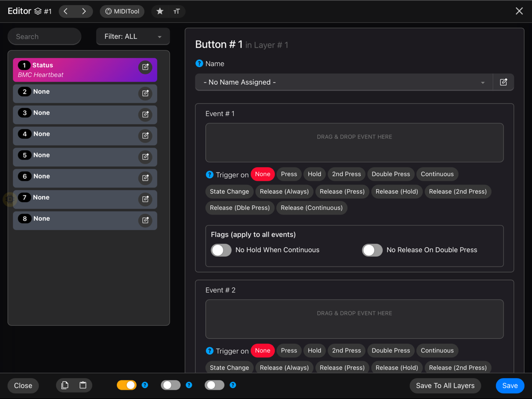Turn off the yellow toggle in bottom bar

tap(126, 385)
